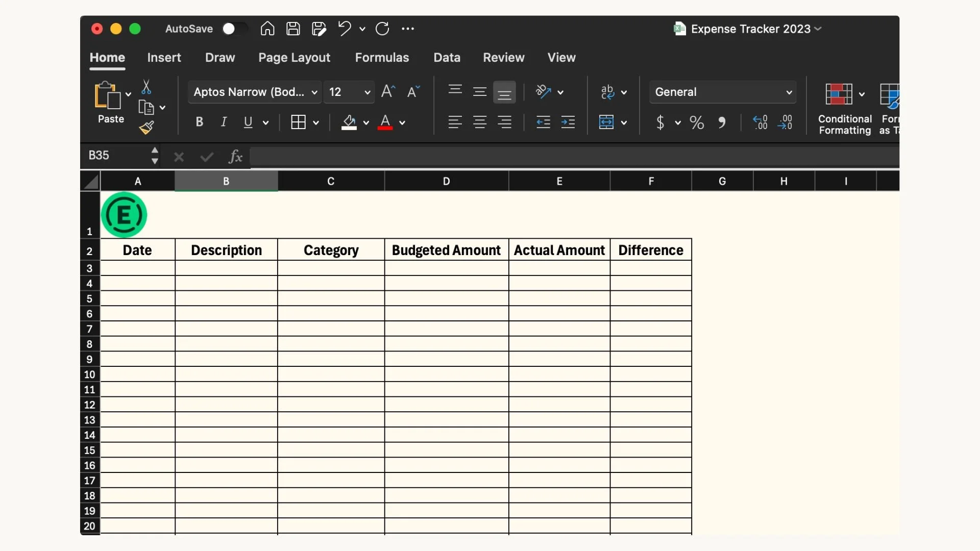Increase decimal places
This screenshot has height=551, width=980.
coord(760,122)
